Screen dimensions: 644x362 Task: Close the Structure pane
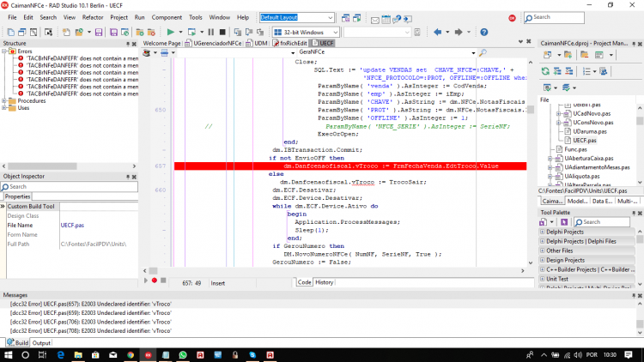(x=134, y=44)
